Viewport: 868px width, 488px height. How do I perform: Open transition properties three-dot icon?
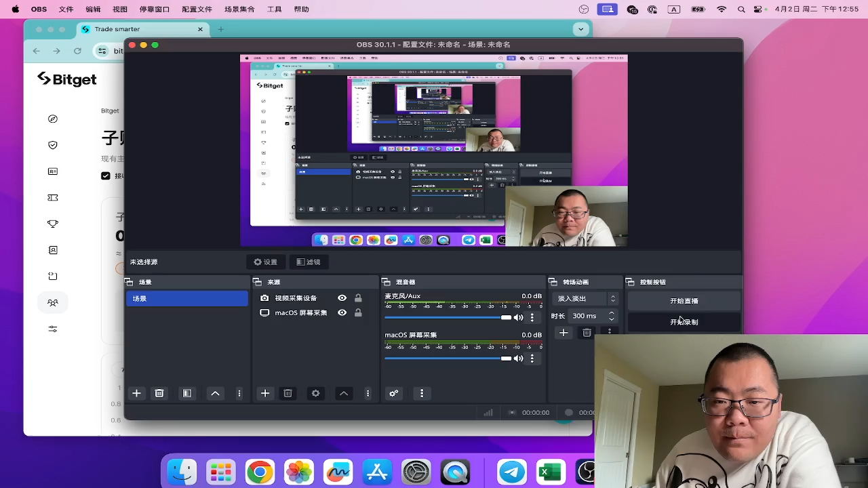coord(610,331)
